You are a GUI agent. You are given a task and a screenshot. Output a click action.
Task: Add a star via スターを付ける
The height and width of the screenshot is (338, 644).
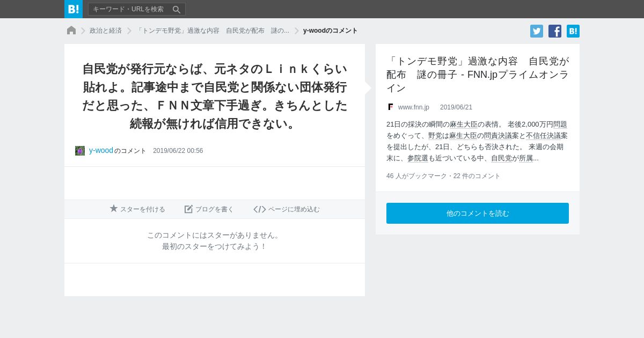[x=137, y=209]
